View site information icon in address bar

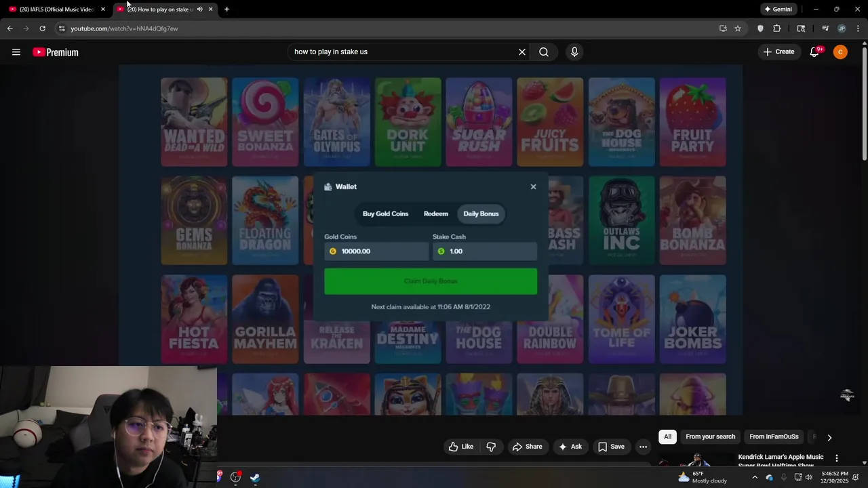click(62, 28)
